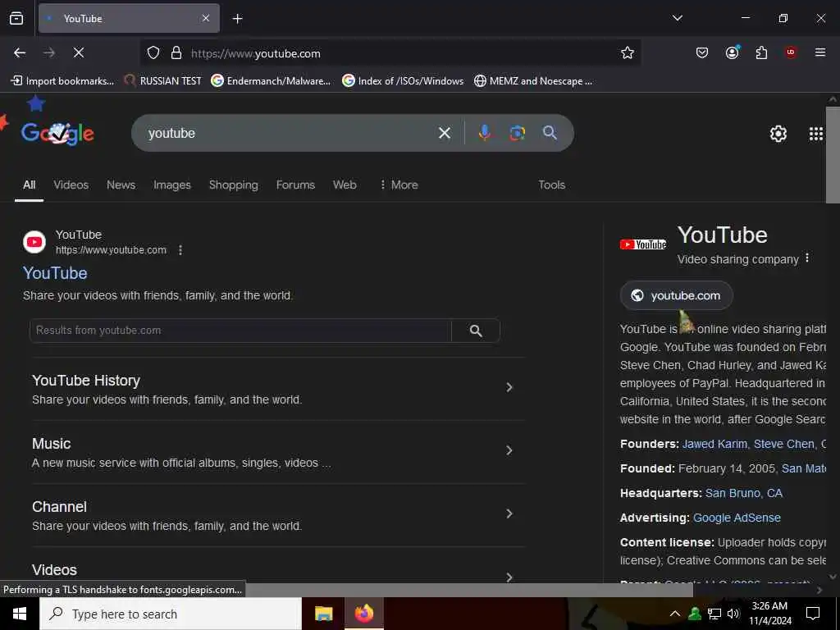Open Google quick settings gear
Screen dimensions: 840x630
coord(778,134)
